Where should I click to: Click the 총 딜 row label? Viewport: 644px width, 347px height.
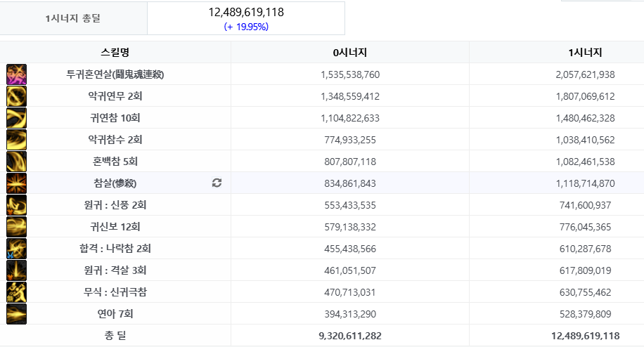point(115,336)
